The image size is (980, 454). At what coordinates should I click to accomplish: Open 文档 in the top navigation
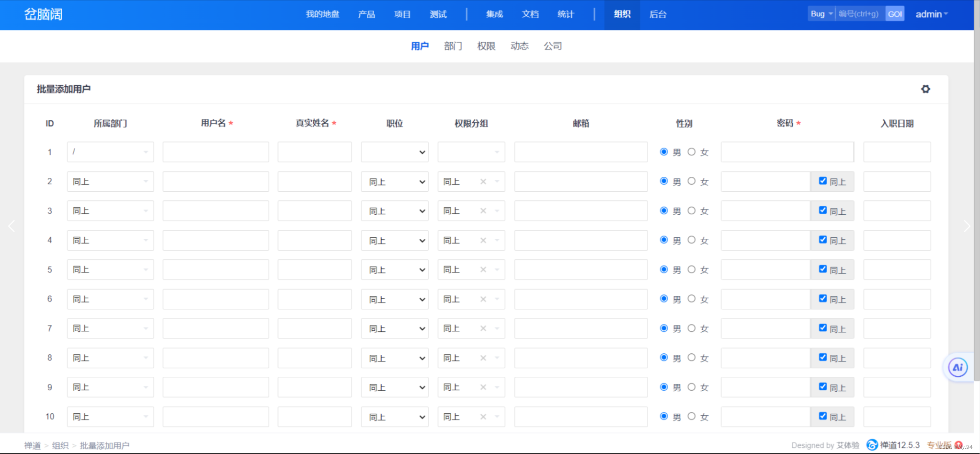(530, 14)
